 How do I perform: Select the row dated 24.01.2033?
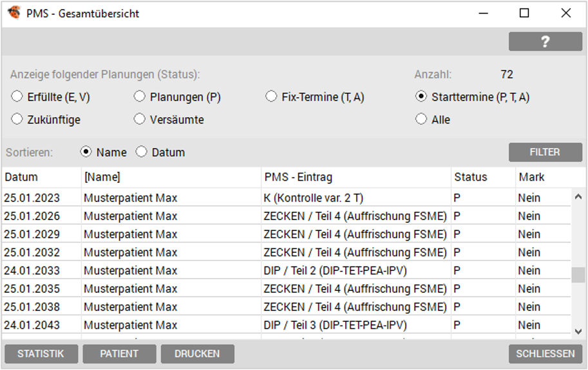tap(287, 270)
